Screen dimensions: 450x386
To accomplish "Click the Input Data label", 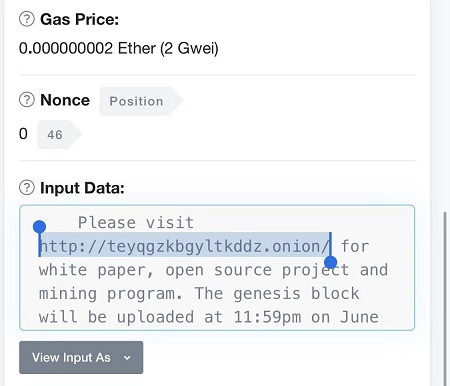I will (82, 188).
